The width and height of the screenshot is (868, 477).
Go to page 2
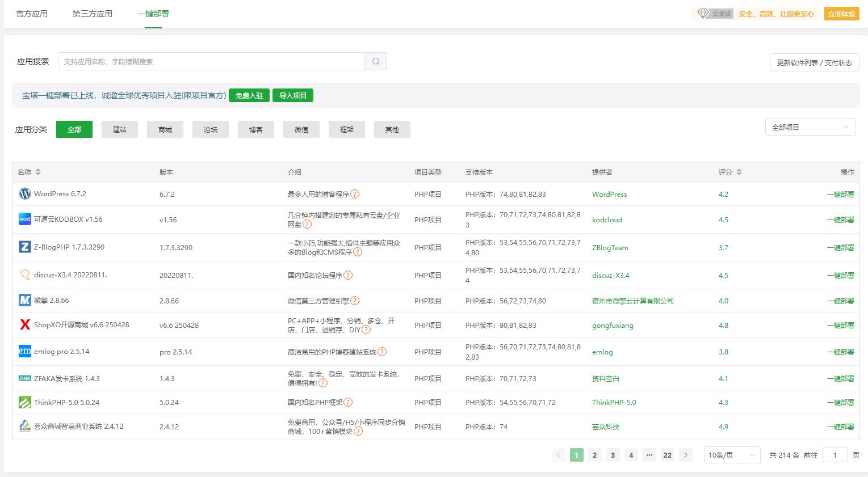click(x=594, y=455)
